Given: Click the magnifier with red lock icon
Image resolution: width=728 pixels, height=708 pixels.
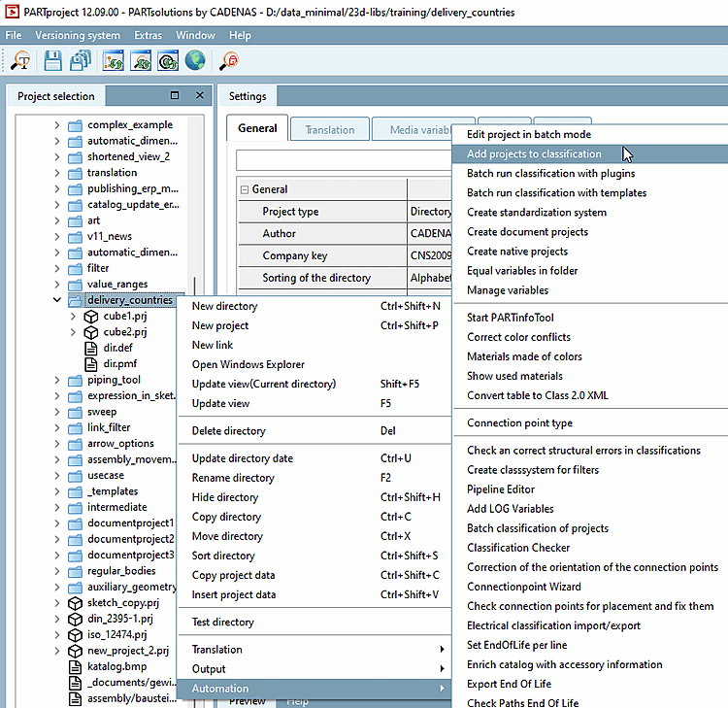Looking at the screenshot, I should pos(230,61).
